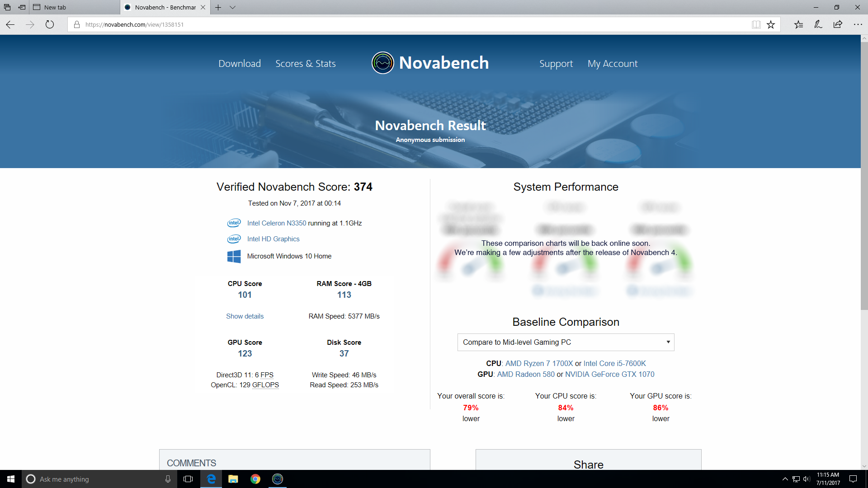Screen dimensions: 868x488
Task: Open the Favorites hub icon
Action: pos(798,24)
